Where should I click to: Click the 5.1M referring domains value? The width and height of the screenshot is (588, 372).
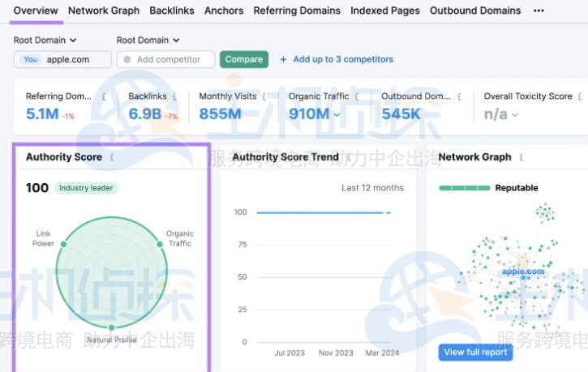42,114
